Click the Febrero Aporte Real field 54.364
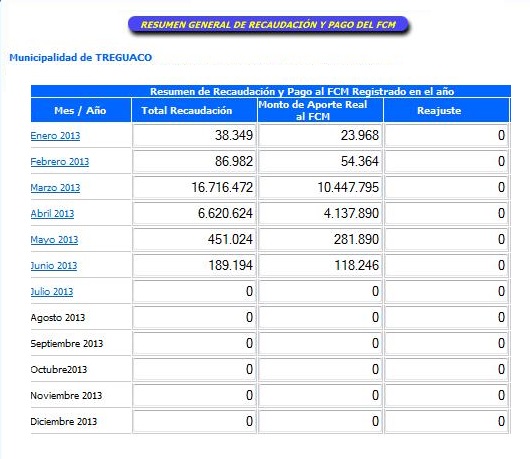This screenshot has height=459, width=530. click(x=320, y=161)
